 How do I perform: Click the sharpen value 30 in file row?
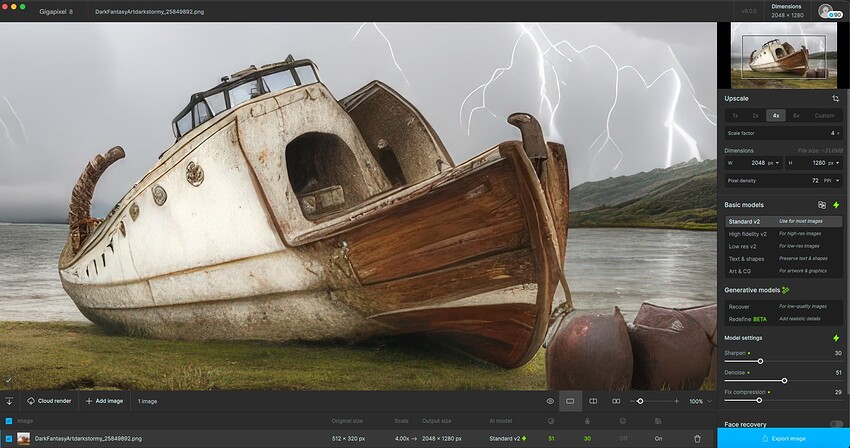click(587, 438)
